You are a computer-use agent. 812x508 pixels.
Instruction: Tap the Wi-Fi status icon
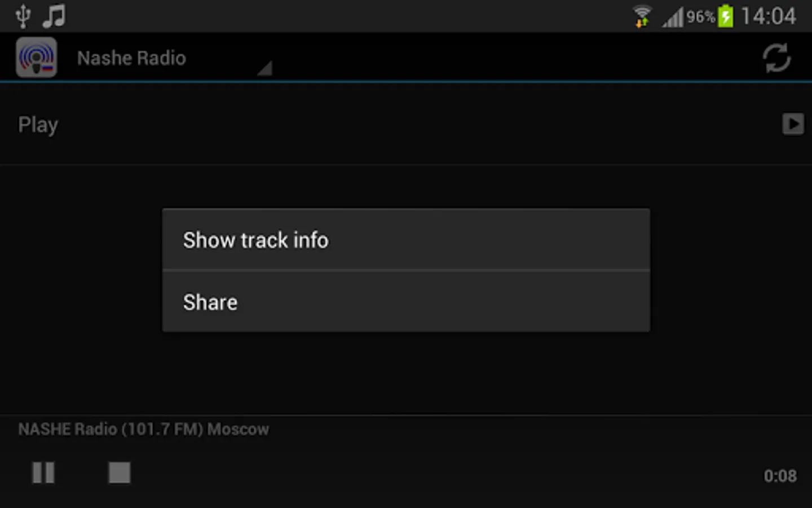642,16
